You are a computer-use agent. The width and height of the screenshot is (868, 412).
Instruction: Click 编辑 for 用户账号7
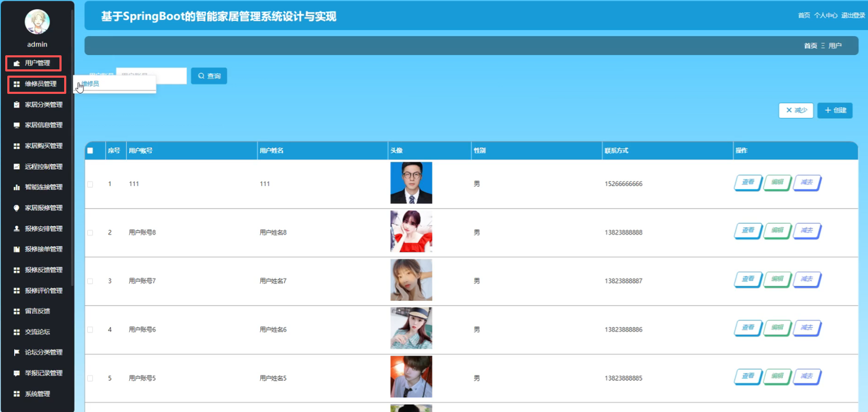(777, 279)
